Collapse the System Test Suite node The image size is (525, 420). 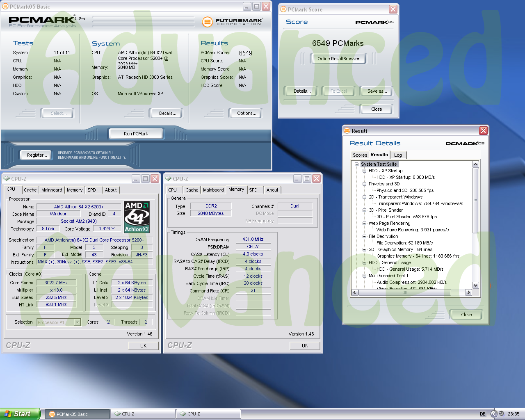pos(357,164)
